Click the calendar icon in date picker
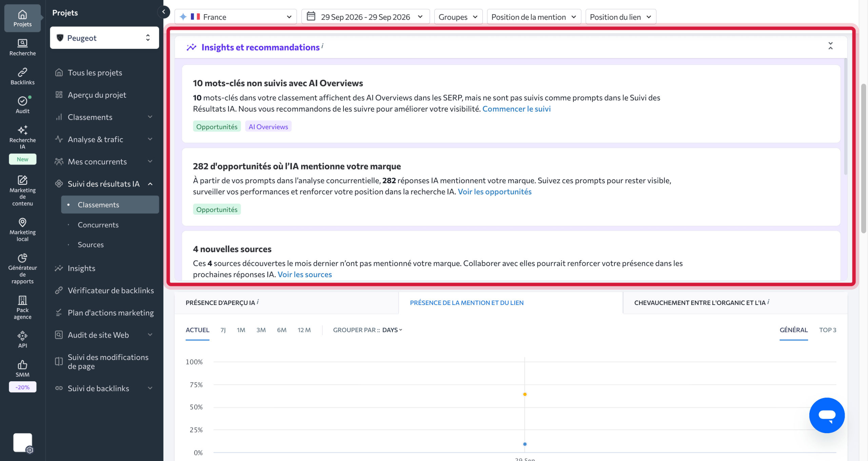868x461 pixels. click(311, 16)
